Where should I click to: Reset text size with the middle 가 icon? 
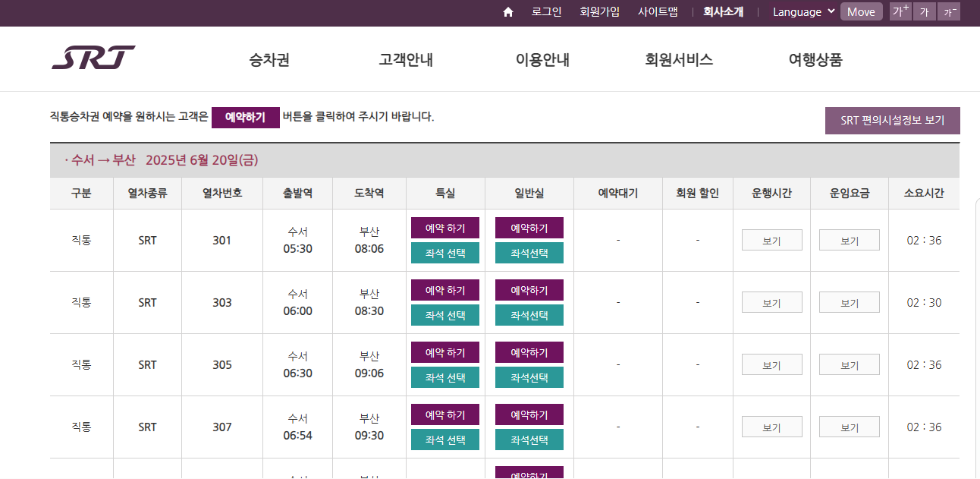[x=924, y=11]
